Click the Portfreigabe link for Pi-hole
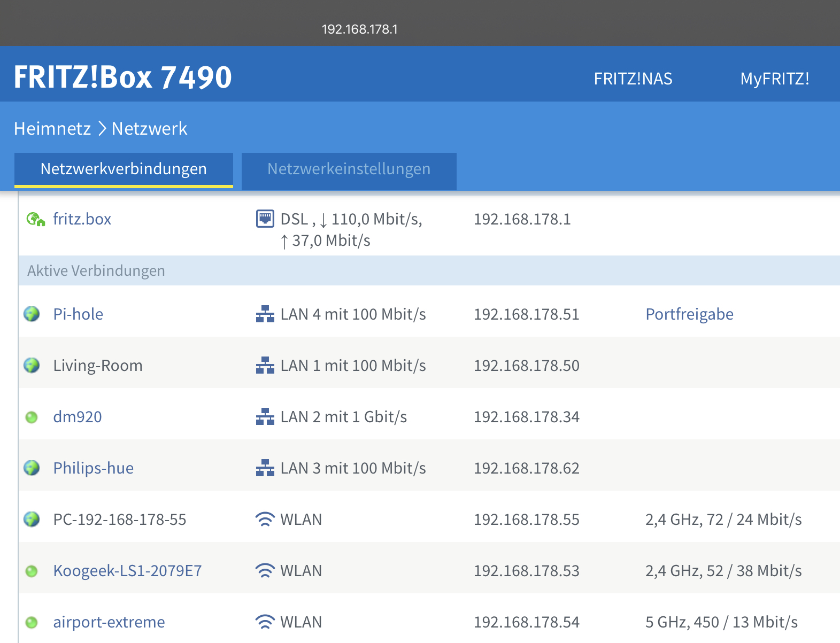Viewport: 840px width, 643px height. coord(690,314)
